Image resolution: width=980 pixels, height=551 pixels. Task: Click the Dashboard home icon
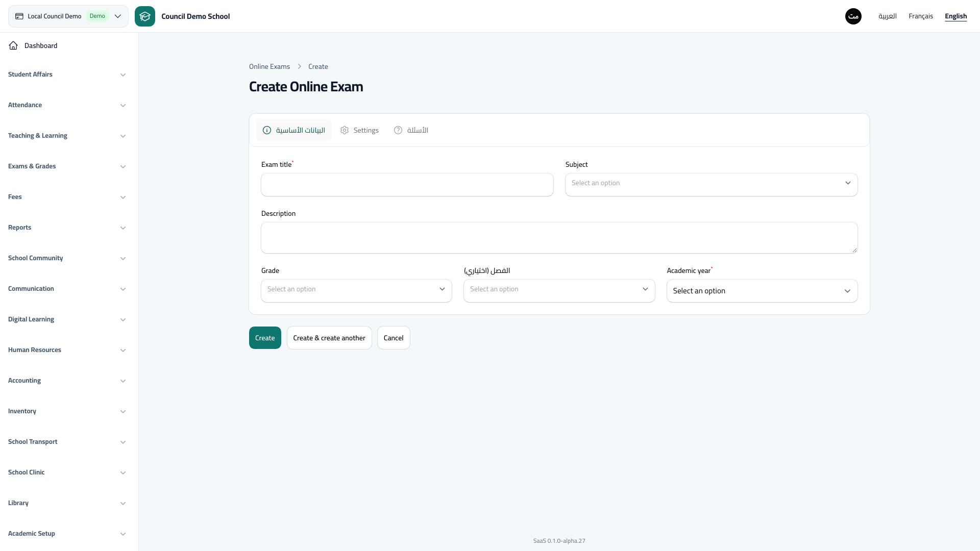point(13,45)
